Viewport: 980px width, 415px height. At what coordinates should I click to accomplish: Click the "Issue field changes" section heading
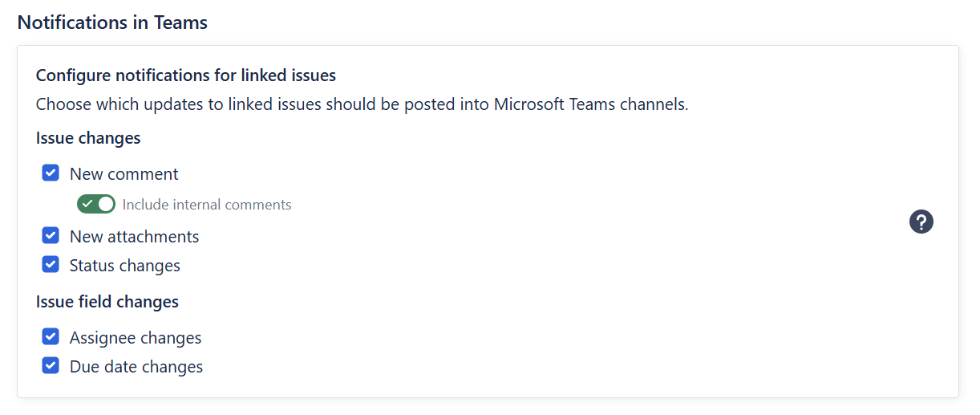[x=107, y=302]
